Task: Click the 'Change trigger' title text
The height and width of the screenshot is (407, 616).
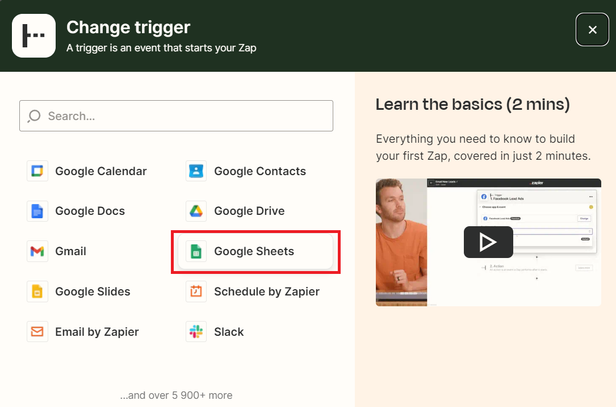Action: coord(128,28)
